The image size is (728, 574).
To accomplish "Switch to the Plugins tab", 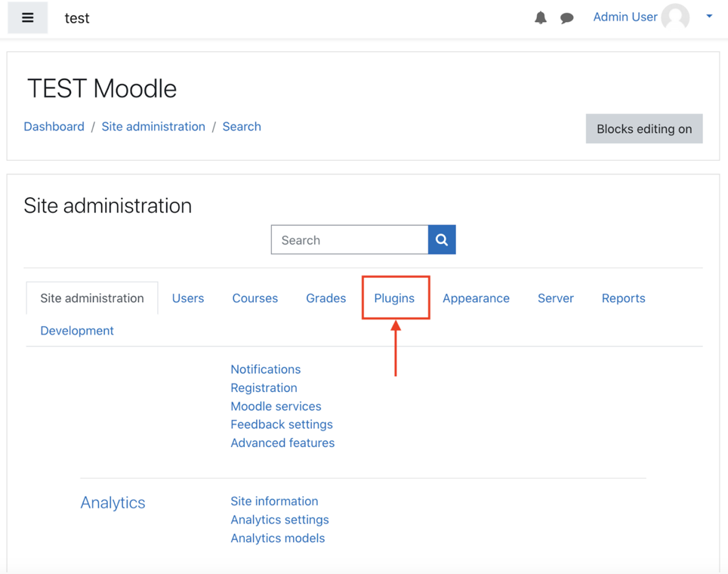I will point(395,298).
